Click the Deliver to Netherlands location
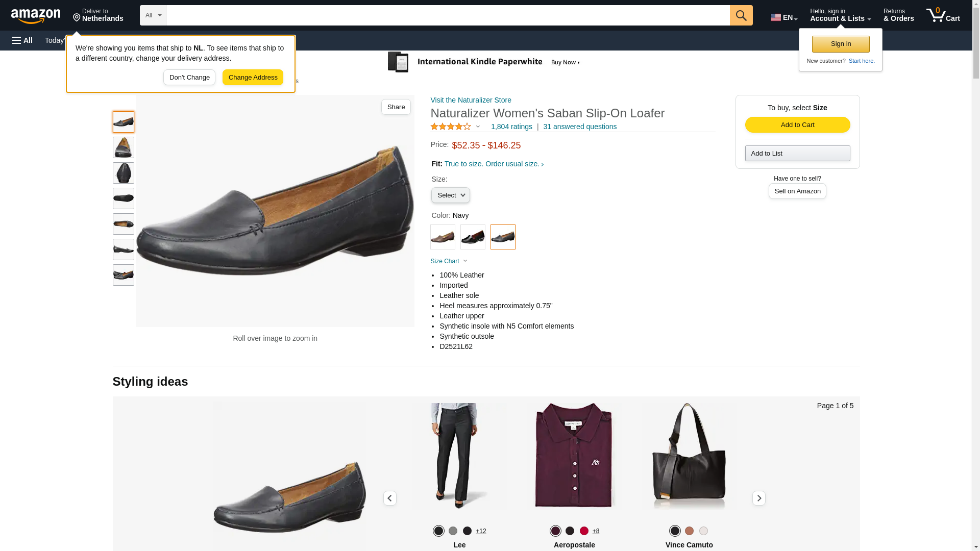This screenshot has height=551, width=980. pos(98,15)
